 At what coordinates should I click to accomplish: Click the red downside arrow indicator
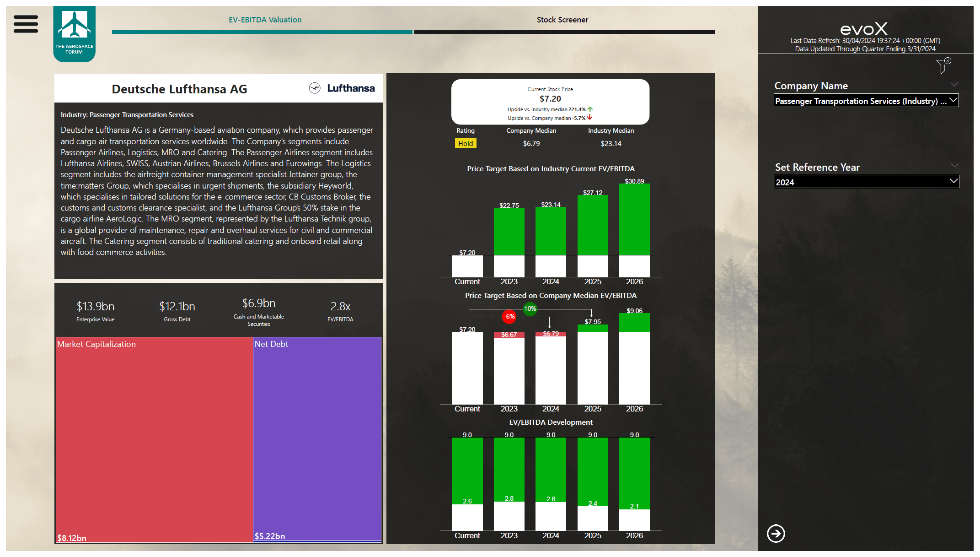[590, 118]
